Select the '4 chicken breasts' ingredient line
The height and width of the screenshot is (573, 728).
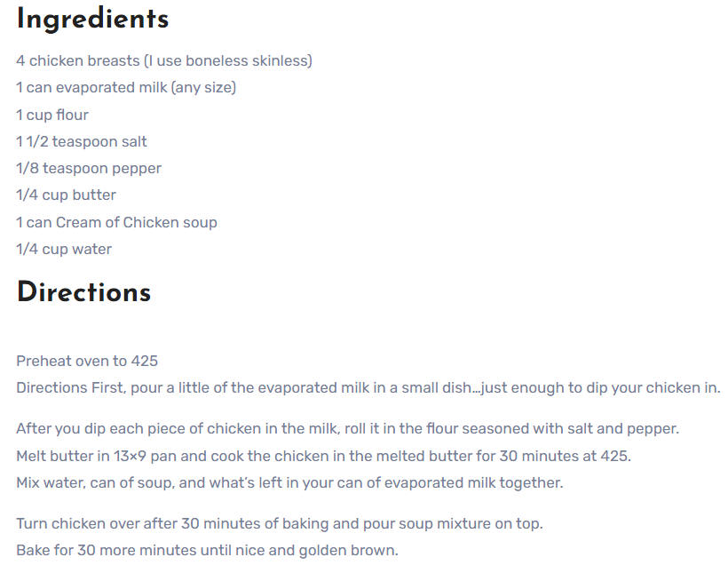[x=164, y=61]
